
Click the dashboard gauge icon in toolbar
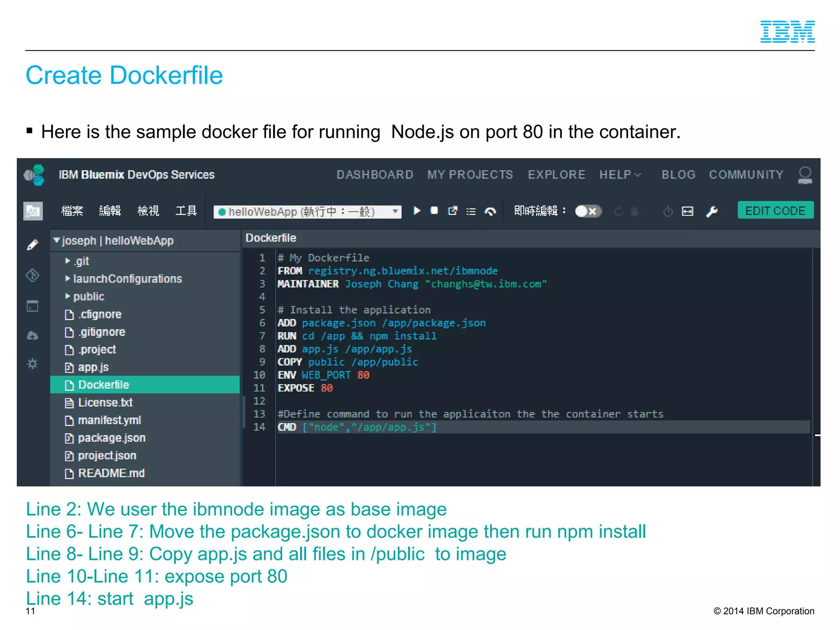[490, 212]
